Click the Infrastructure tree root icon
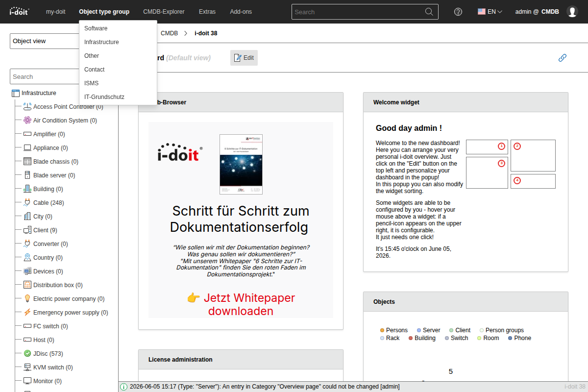588x392 pixels. 16,93
